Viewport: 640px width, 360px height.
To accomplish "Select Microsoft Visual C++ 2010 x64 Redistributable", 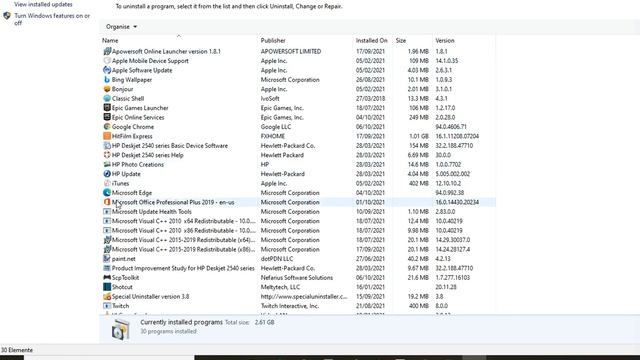I will [184, 221].
